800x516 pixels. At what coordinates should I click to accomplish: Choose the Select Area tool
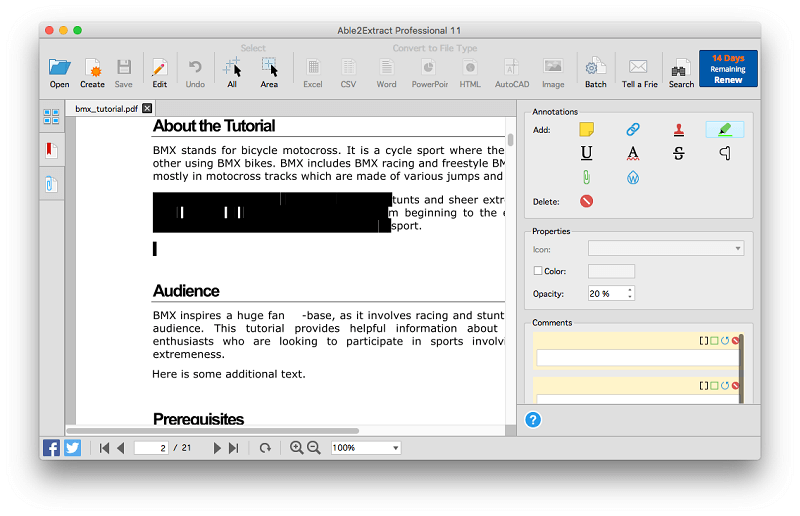[269, 73]
